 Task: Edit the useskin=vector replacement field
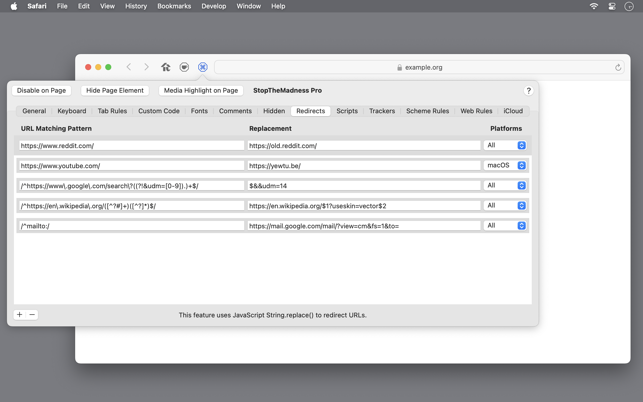pyautogui.click(x=364, y=206)
